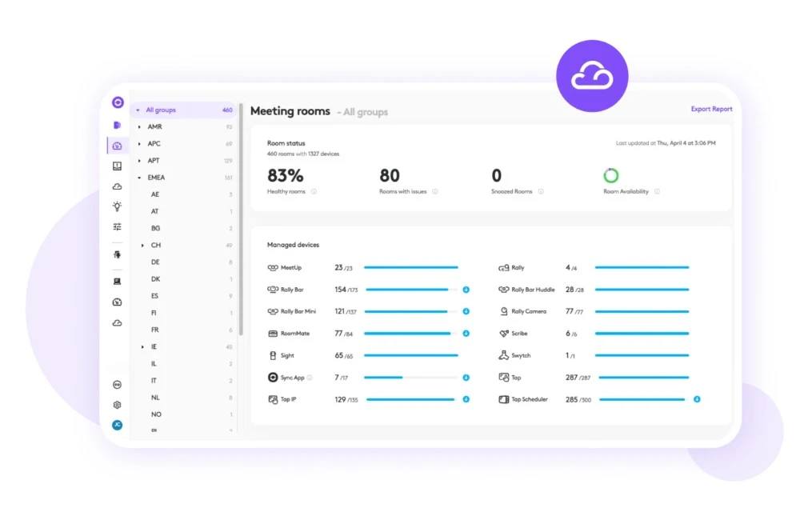
Task: Click the info icon next to Sync App
Action: pyautogui.click(x=310, y=378)
